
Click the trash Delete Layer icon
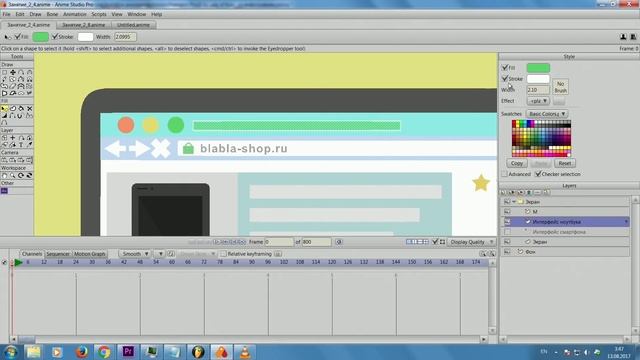click(529, 192)
